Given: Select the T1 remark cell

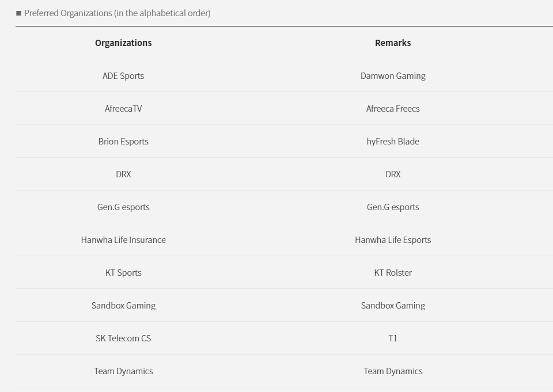Looking at the screenshot, I should pyautogui.click(x=393, y=338).
